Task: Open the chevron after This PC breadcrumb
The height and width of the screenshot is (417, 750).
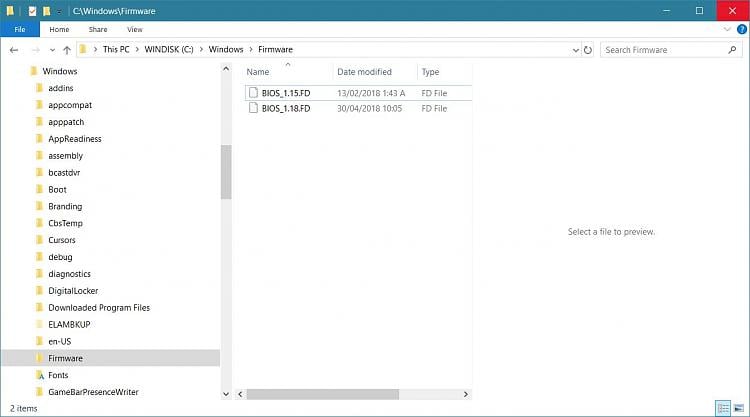Action: pyautogui.click(x=137, y=50)
